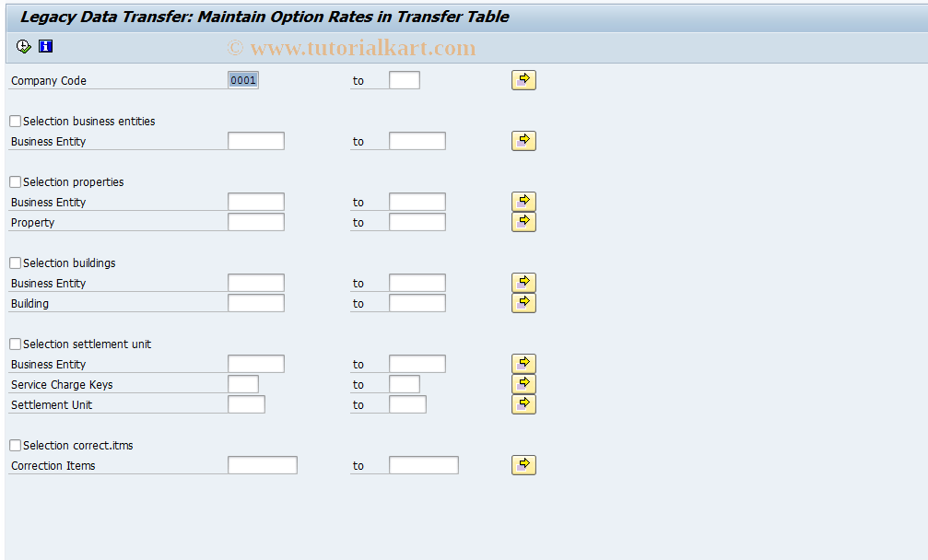The width and height of the screenshot is (928, 560).
Task: Select the Company Code field containing 0001
Action: click(x=242, y=79)
